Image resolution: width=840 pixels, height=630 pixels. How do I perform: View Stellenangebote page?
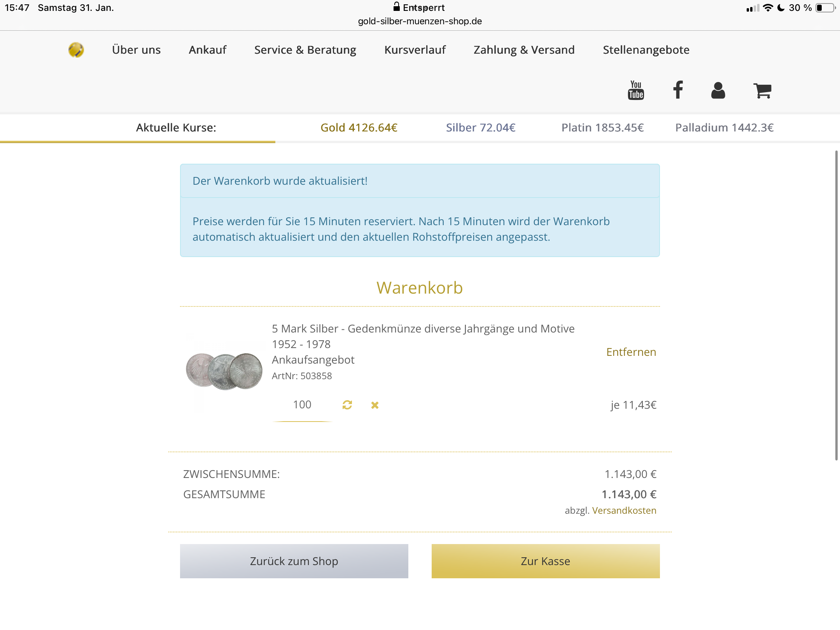646,50
